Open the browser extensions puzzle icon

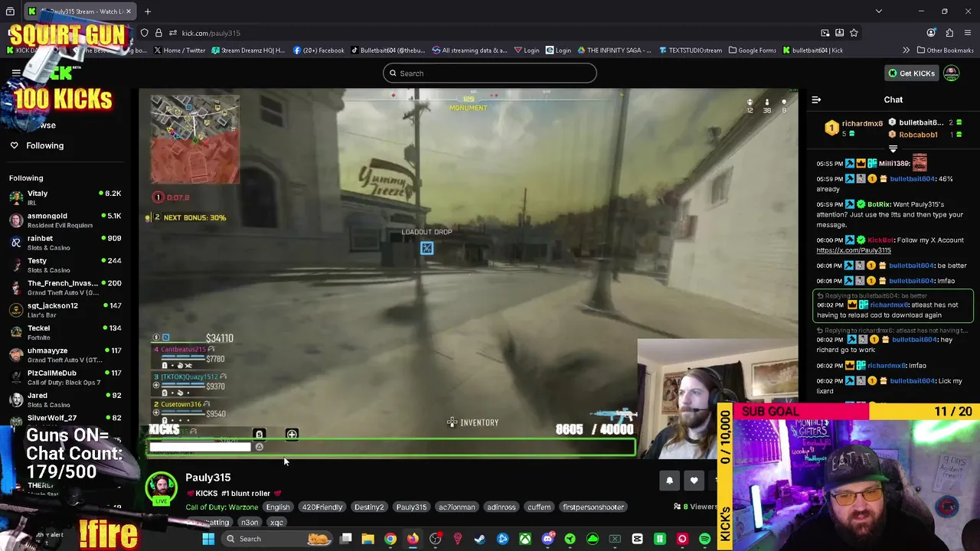point(949,33)
